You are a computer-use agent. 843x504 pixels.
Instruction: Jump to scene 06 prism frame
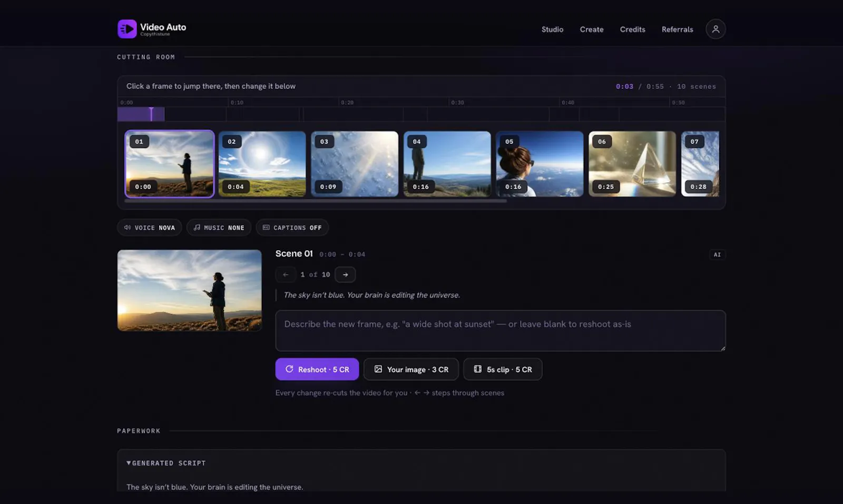pos(632,164)
